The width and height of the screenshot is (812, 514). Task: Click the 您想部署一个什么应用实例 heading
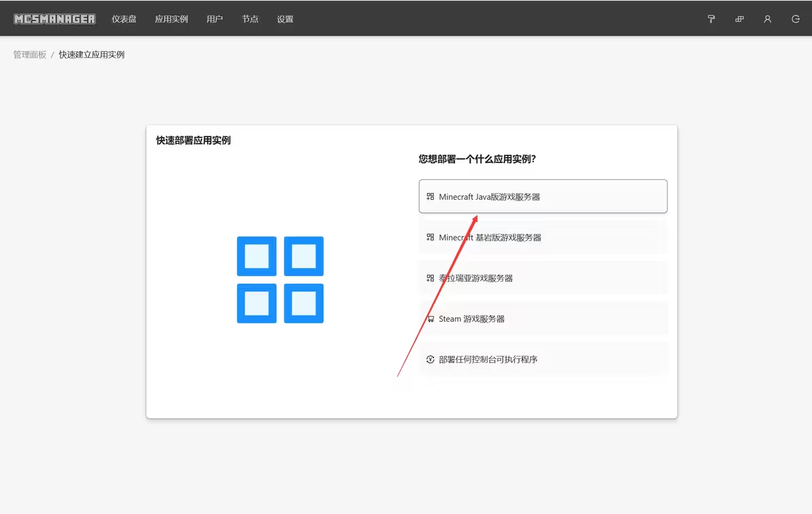click(x=477, y=159)
